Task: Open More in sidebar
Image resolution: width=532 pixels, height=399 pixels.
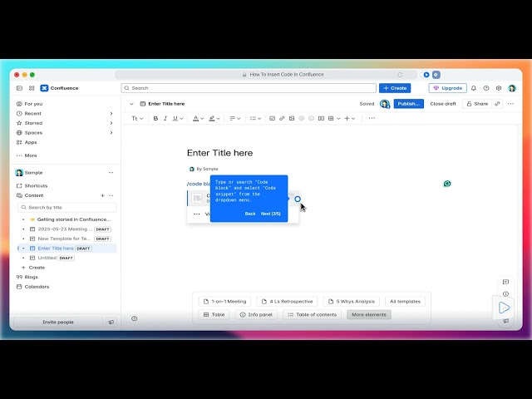Action: click(x=31, y=155)
